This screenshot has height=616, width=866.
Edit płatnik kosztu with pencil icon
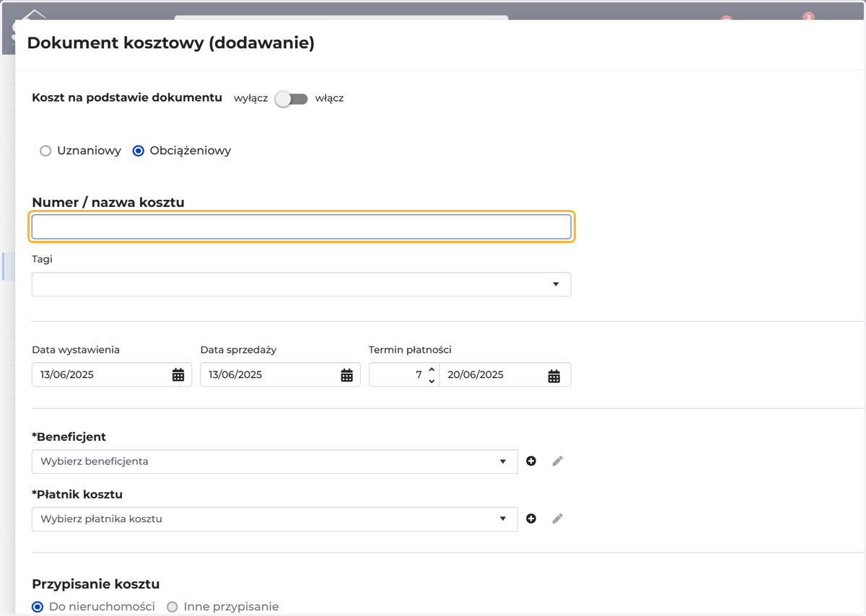[x=557, y=519]
